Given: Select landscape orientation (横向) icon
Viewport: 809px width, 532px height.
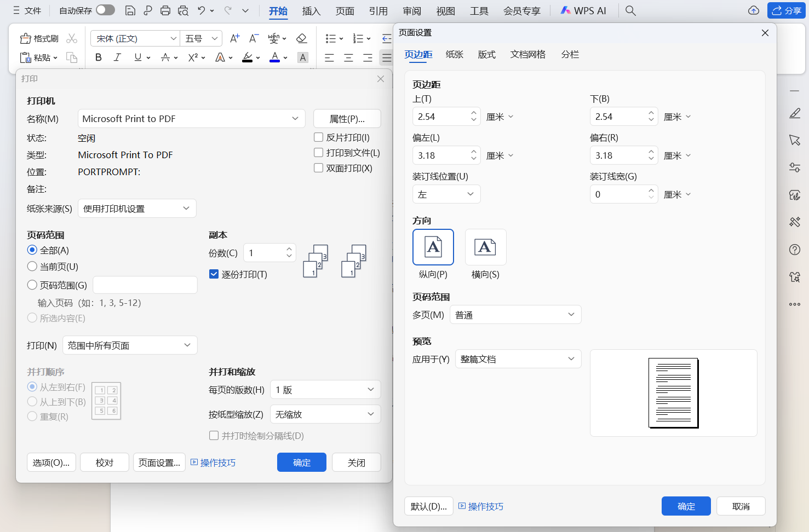Looking at the screenshot, I should click(x=485, y=247).
